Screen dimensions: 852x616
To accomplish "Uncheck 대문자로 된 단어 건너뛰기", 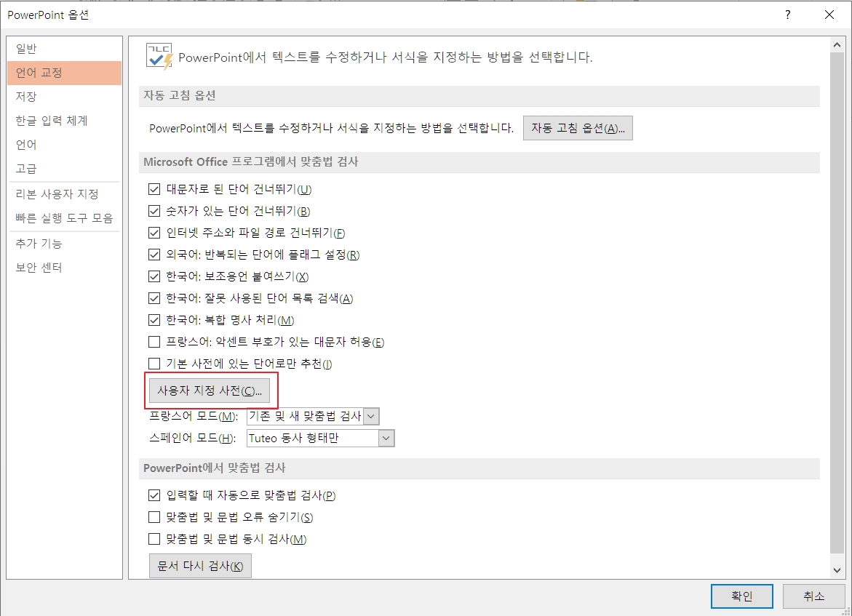I will pos(154,189).
